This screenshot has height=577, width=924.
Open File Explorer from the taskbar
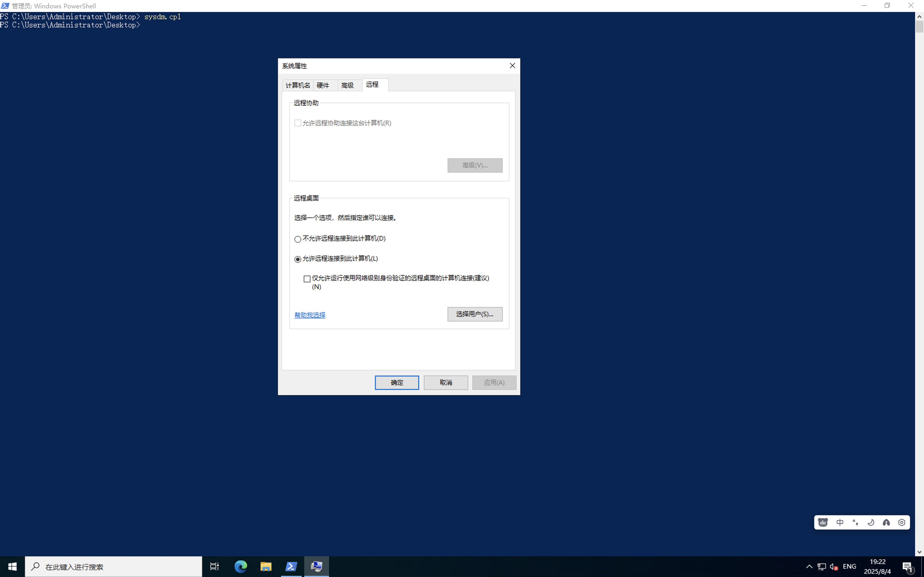[x=266, y=566]
